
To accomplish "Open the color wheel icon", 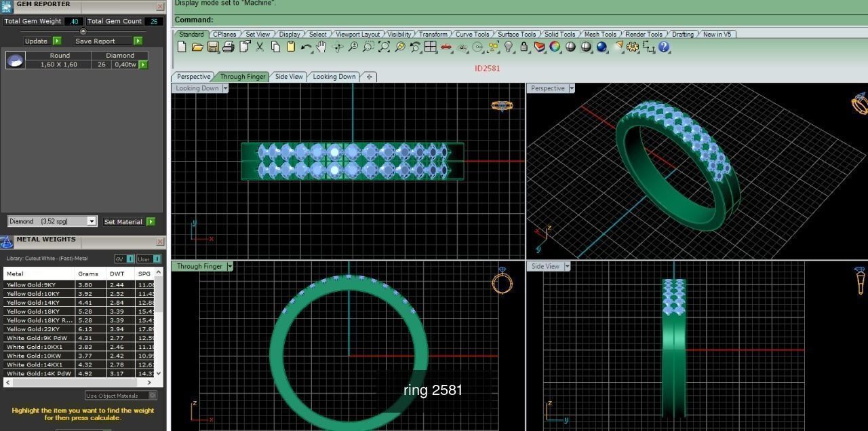I will coord(555,47).
